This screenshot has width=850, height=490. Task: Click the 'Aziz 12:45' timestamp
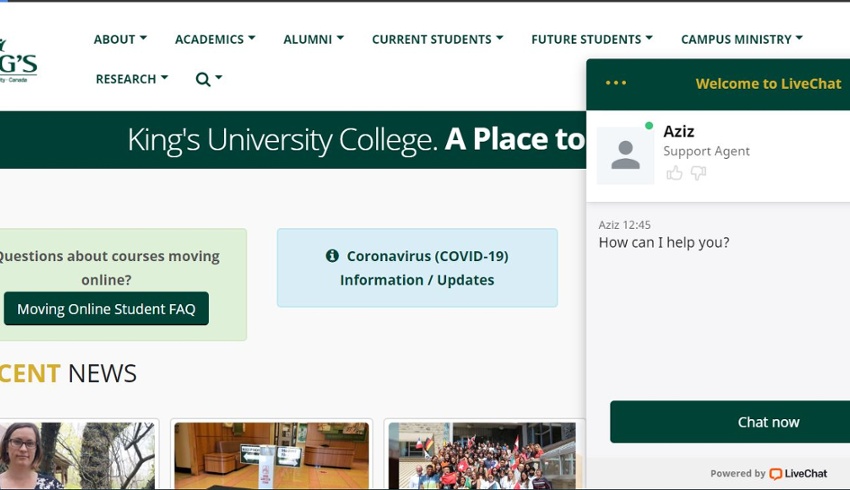624,225
